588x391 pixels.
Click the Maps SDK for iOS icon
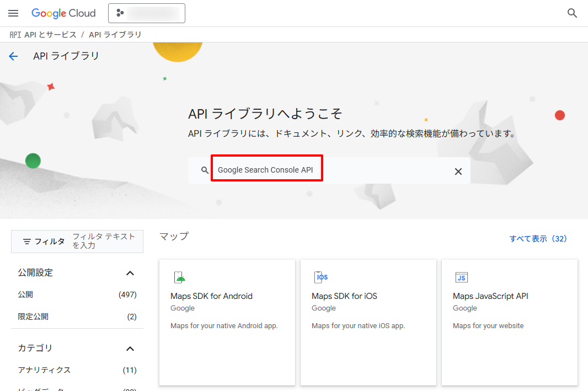[320, 277]
